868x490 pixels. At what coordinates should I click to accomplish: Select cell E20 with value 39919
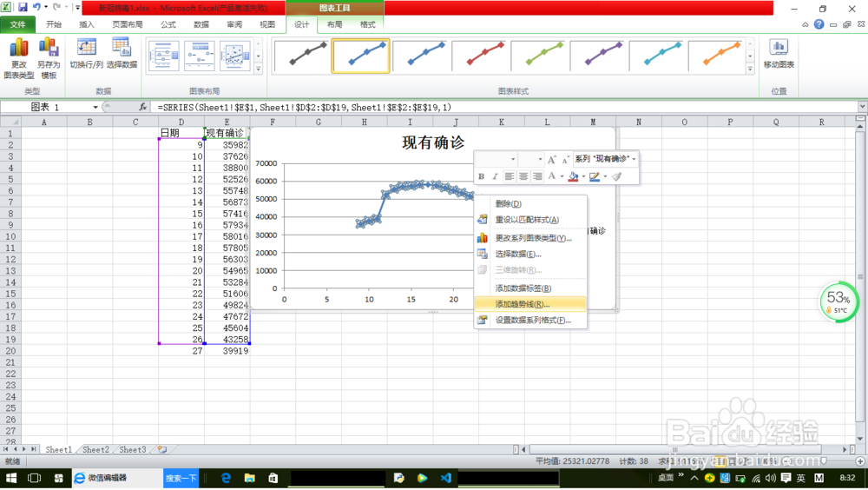(x=227, y=351)
